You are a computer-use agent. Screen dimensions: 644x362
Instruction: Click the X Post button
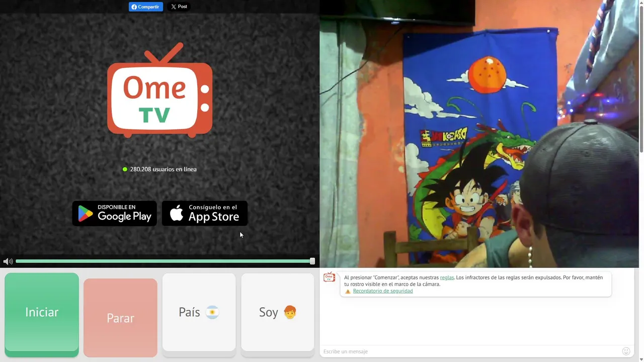click(179, 7)
